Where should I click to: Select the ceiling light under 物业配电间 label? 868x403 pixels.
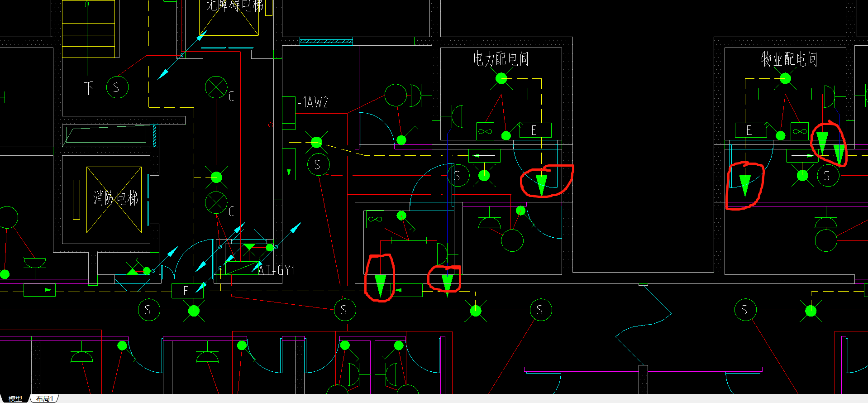coord(785,79)
